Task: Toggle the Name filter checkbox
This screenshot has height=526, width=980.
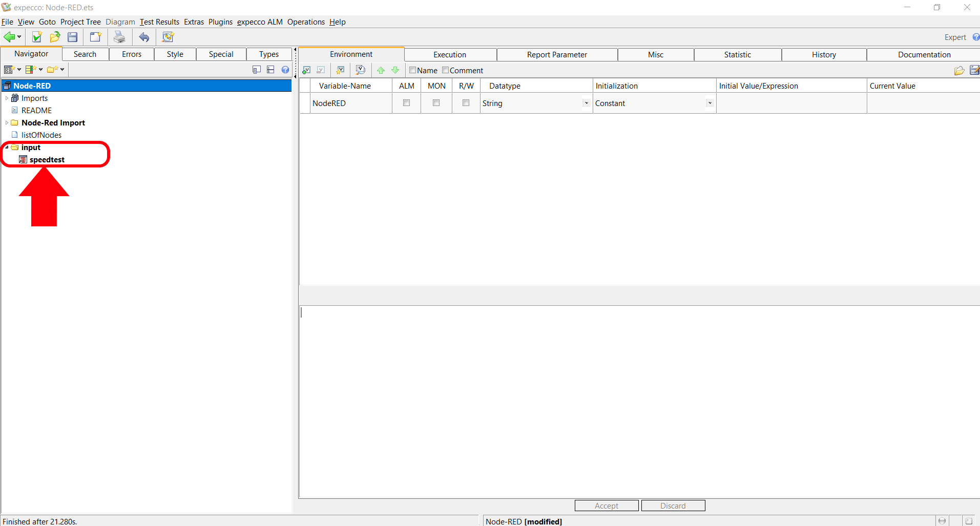Action: tap(412, 70)
